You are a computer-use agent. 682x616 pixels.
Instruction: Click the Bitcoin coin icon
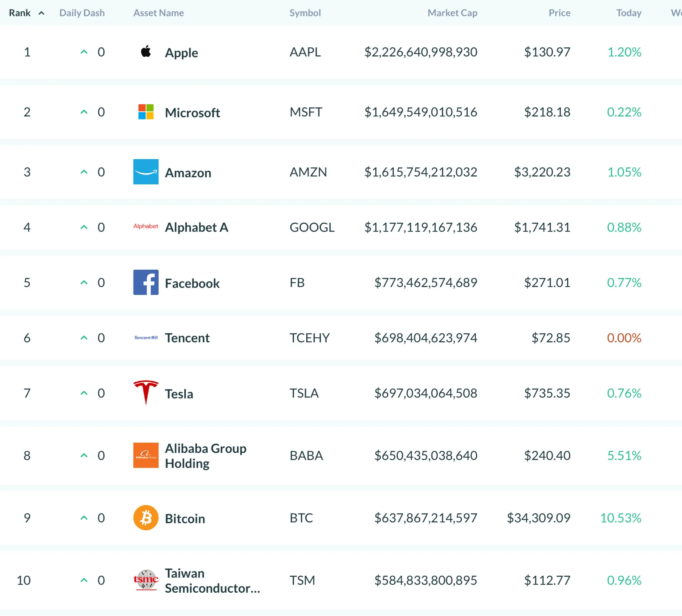(x=146, y=518)
